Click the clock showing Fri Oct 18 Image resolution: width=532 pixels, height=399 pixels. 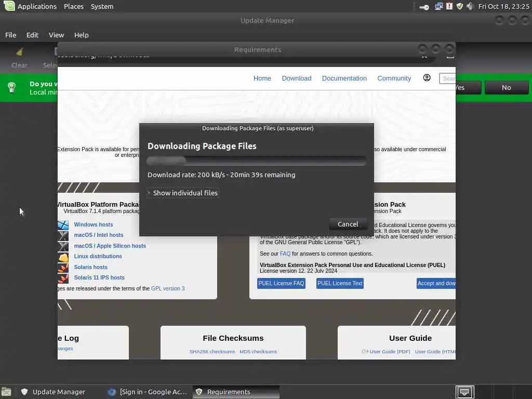tap(504, 6)
